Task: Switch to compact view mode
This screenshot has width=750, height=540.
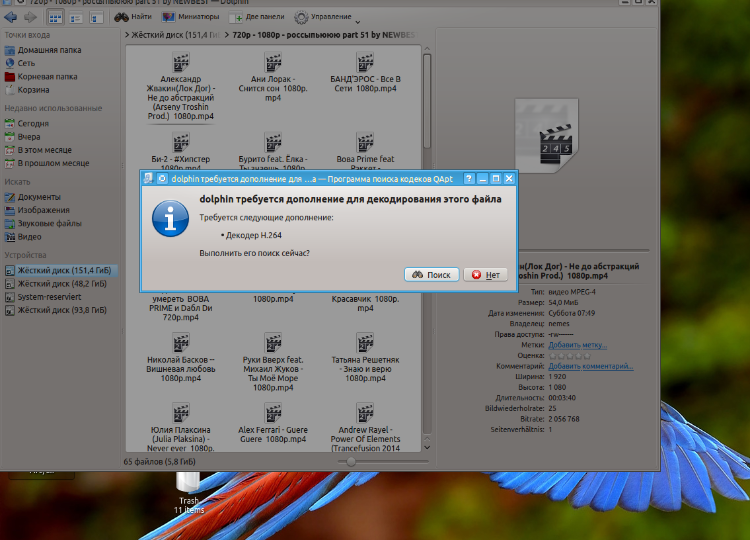Action: (75, 17)
